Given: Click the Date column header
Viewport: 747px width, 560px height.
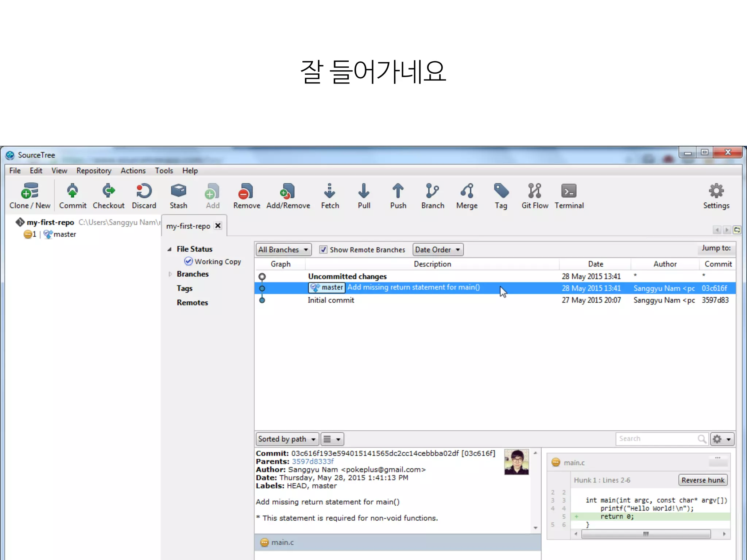Looking at the screenshot, I should pyautogui.click(x=595, y=264).
